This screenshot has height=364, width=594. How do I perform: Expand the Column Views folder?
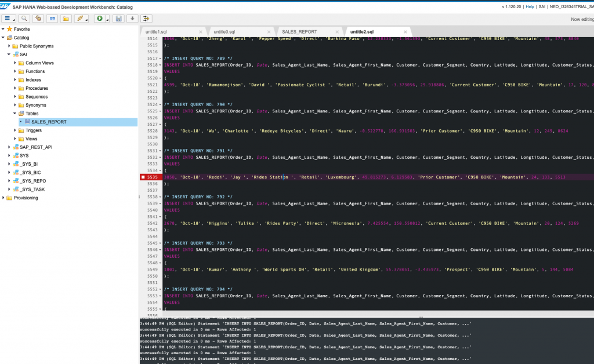tap(15, 63)
